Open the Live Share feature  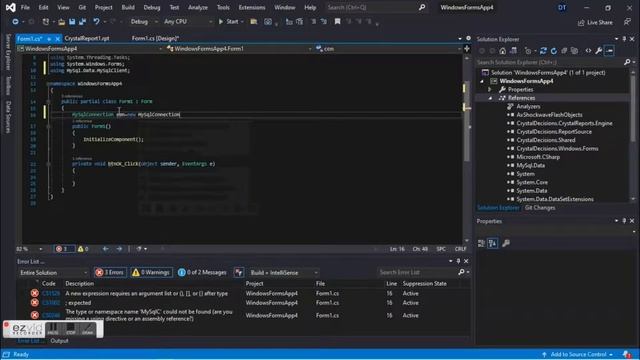pos(595,22)
